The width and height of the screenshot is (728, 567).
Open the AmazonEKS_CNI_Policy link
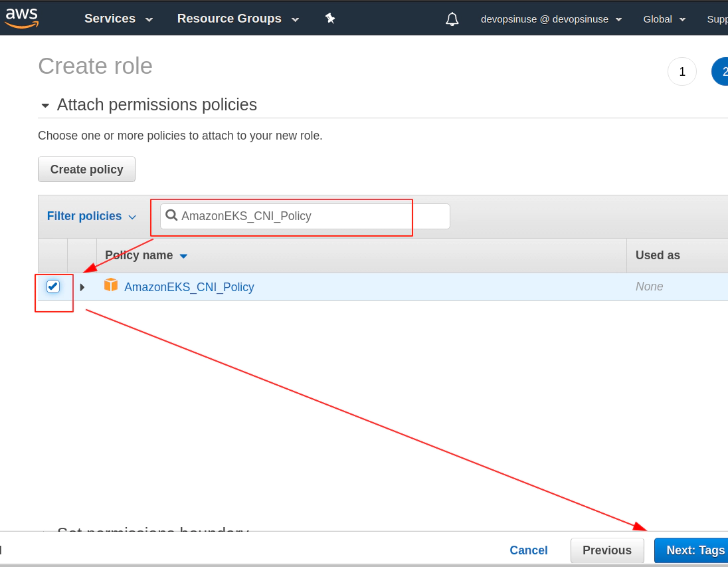pos(189,286)
